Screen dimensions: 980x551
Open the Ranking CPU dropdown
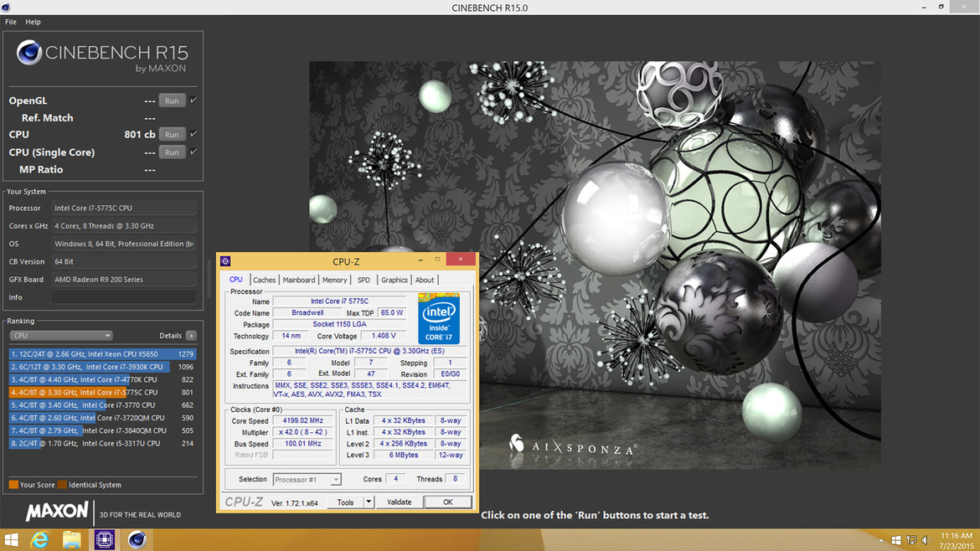click(60, 336)
